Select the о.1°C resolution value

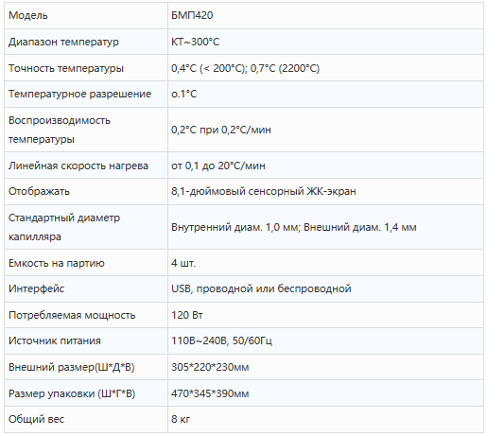(x=183, y=94)
